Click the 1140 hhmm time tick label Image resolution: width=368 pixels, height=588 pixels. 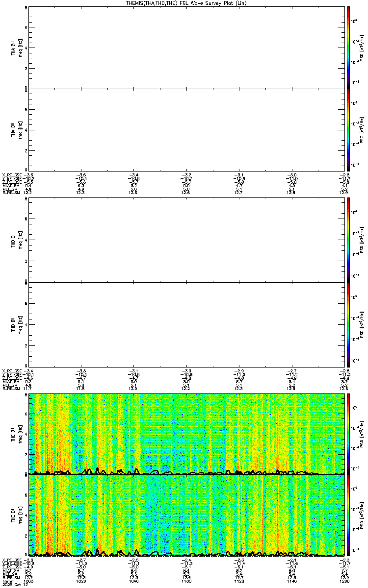(x=290, y=582)
